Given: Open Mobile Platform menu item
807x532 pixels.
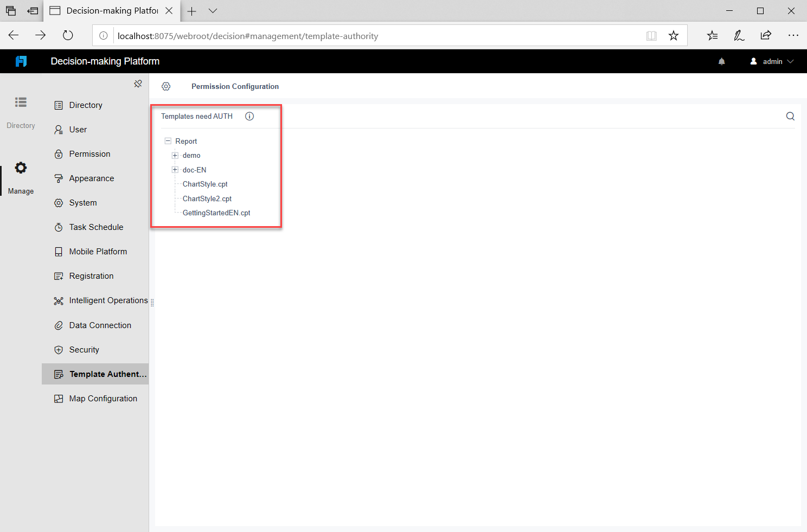Looking at the screenshot, I should pos(95,252).
